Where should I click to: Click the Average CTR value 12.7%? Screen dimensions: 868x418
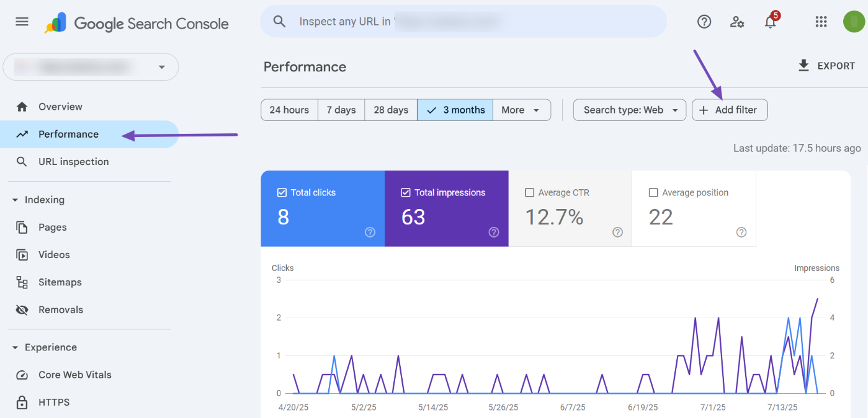pos(554,217)
